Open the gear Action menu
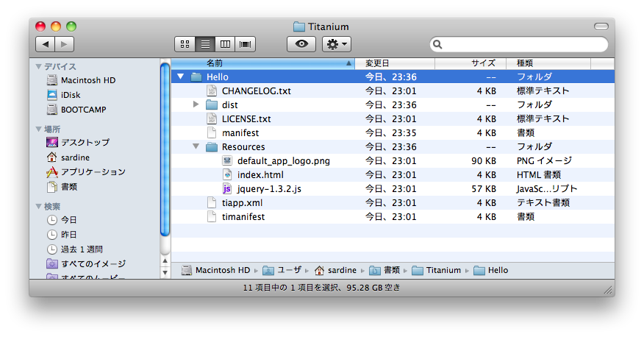 point(337,44)
